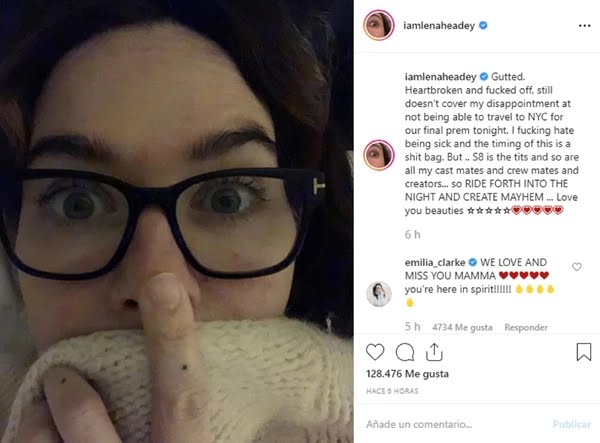Like emilia_clarke's comment with small heart

(x=577, y=267)
